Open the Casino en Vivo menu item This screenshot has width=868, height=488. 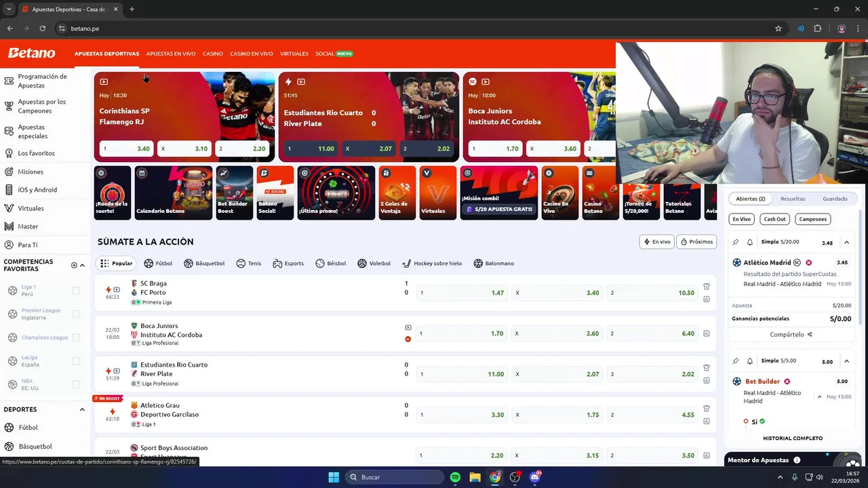(251, 54)
